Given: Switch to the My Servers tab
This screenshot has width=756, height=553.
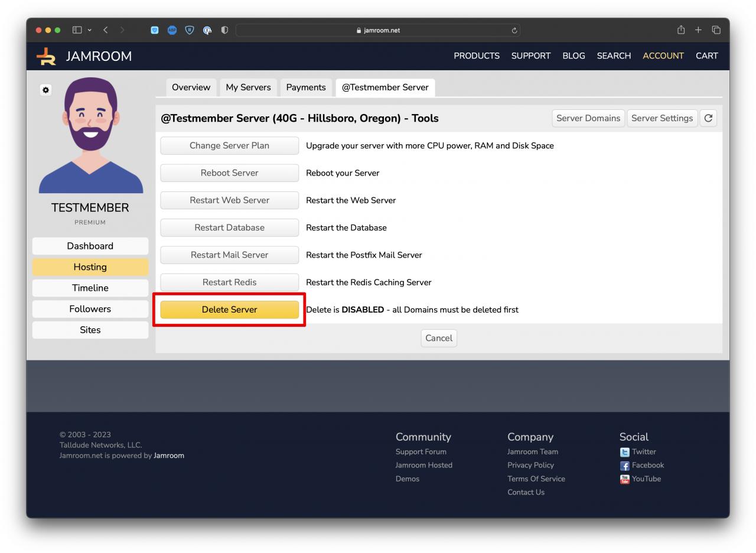Looking at the screenshot, I should point(248,87).
